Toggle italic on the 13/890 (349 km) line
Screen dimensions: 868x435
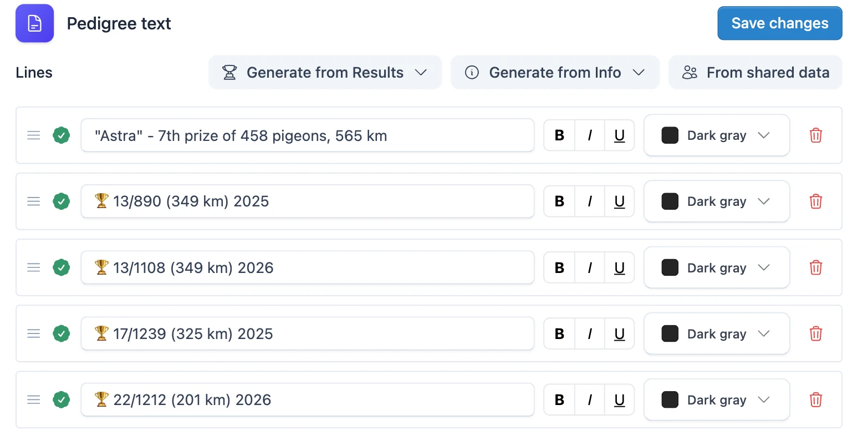click(x=589, y=201)
